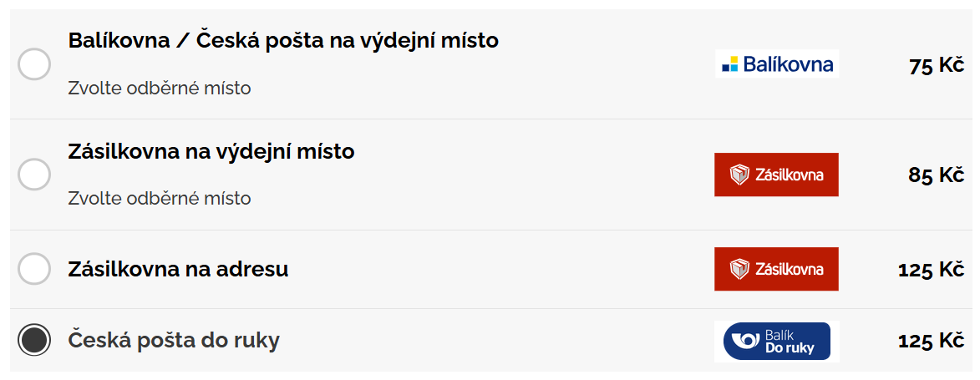The height and width of the screenshot is (380, 980).
Task: Click the post horn icon in Balík Do ruky badge
Action: [744, 342]
